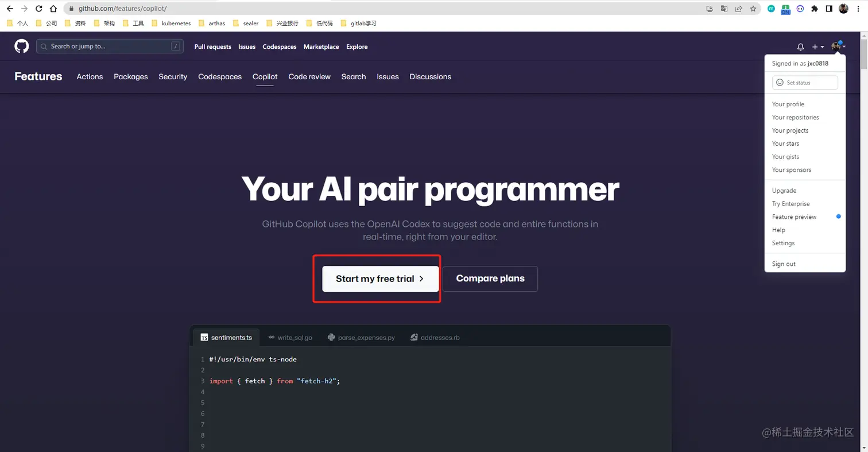Click the browser back arrow

[x=9, y=9]
